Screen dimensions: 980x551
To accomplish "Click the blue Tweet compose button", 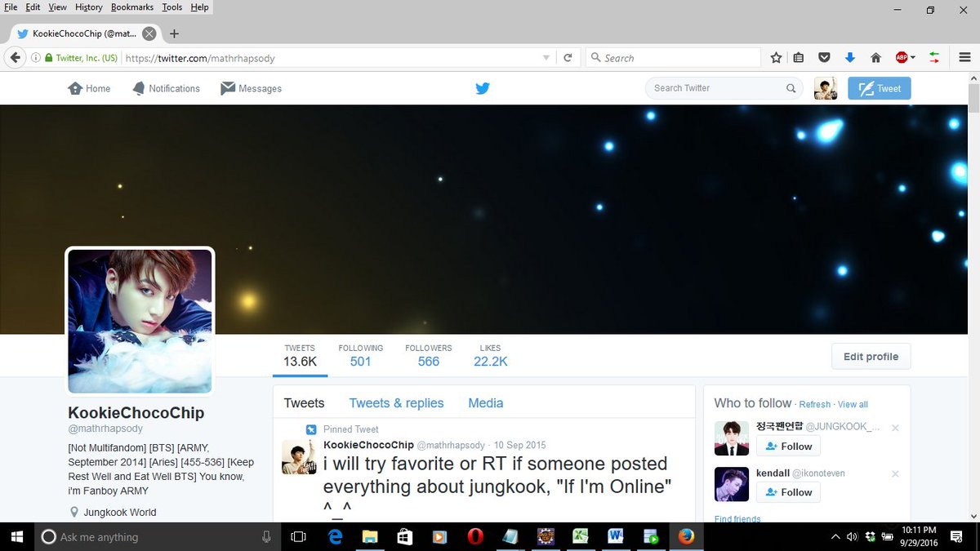I will click(x=879, y=88).
